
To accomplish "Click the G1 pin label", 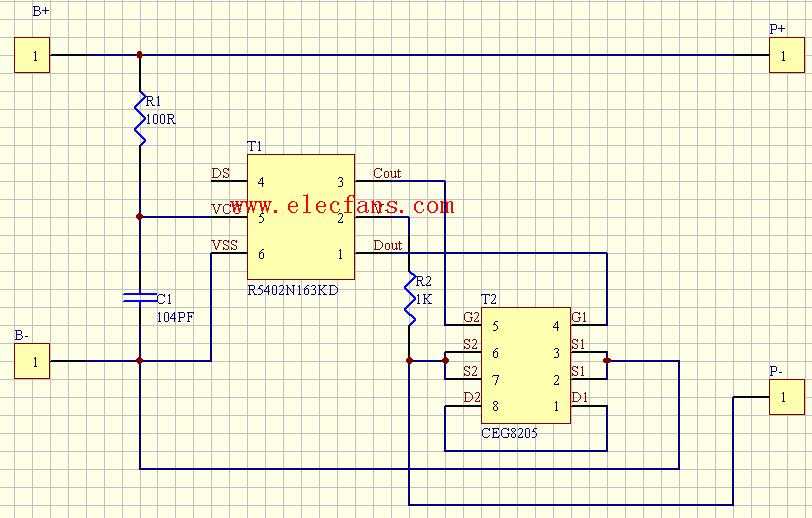I will click(x=579, y=317).
